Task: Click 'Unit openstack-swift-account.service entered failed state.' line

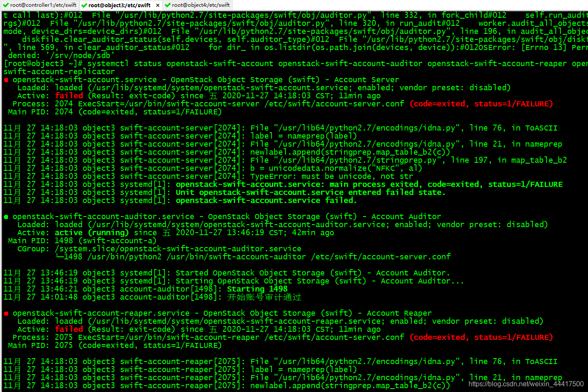Action: (x=311, y=192)
